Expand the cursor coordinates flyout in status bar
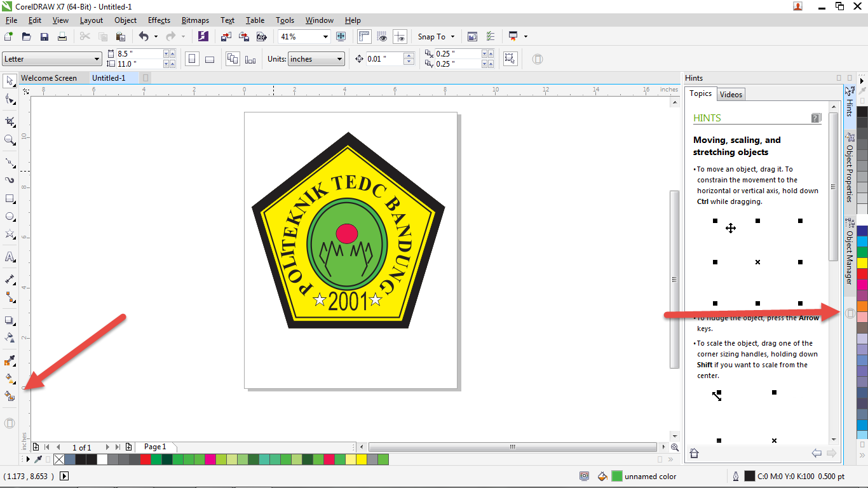This screenshot has height=488, width=868. tap(64, 476)
